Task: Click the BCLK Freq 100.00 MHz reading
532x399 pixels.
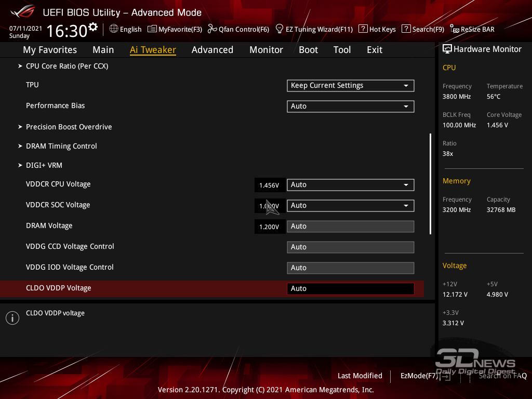Action: point(459,125)
